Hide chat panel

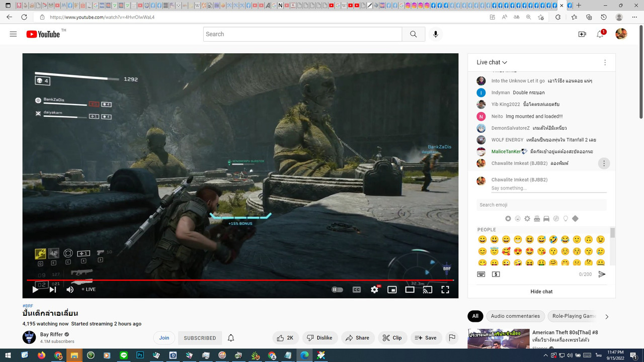coord(541,292)
